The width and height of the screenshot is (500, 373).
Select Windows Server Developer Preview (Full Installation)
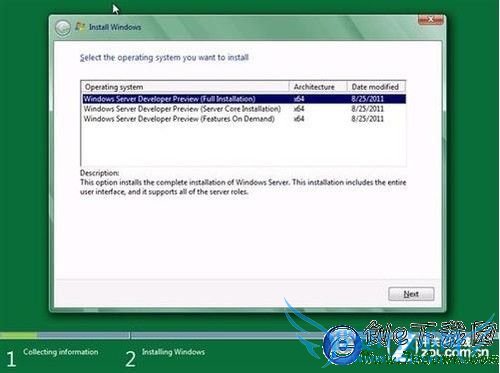244,99
